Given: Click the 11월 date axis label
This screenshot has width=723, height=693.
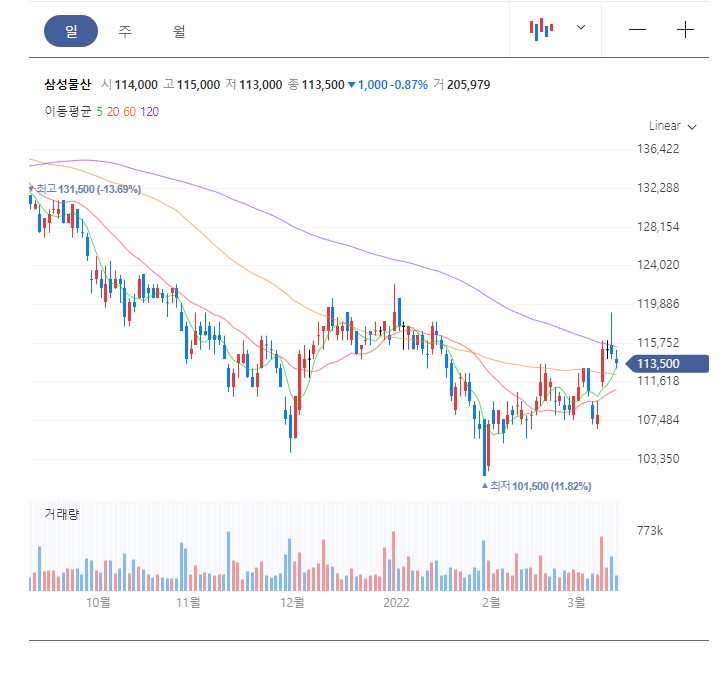Looking at the screenshot, I should pos(188,602).
